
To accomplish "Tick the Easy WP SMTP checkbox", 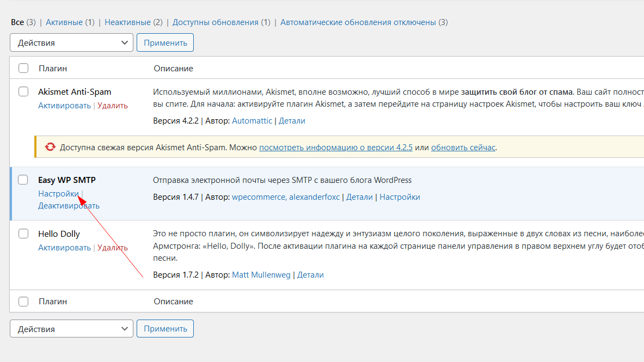I will 23,180.
